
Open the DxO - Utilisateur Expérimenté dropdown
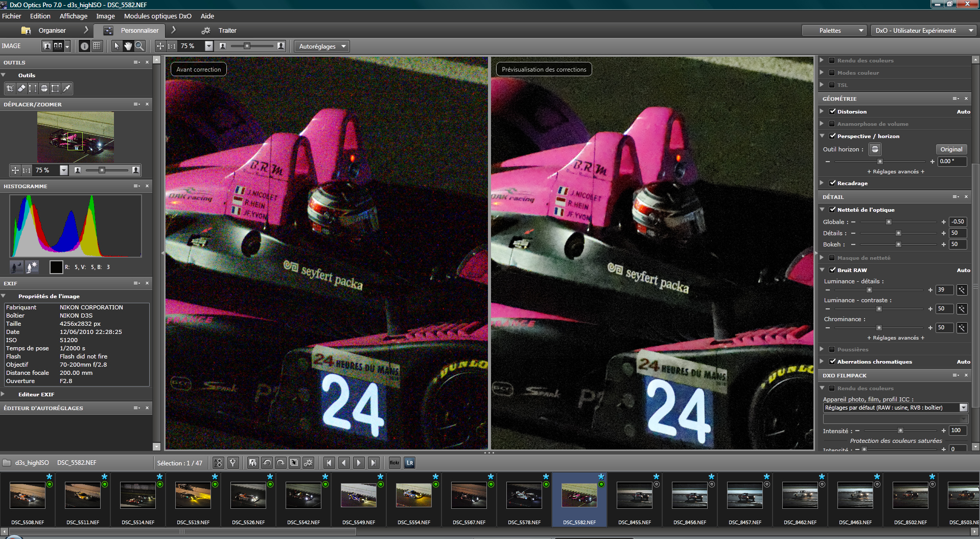pos(923,31)
